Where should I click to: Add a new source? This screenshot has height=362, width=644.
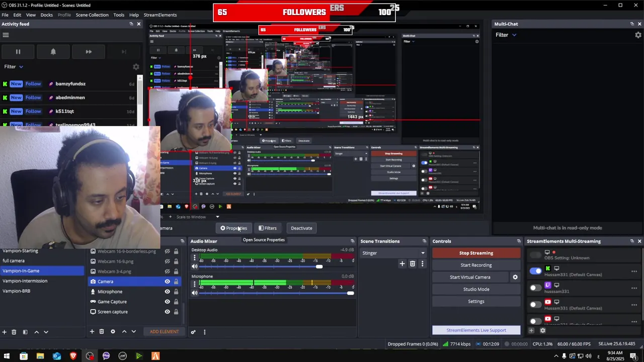click(x=92, y=332)
